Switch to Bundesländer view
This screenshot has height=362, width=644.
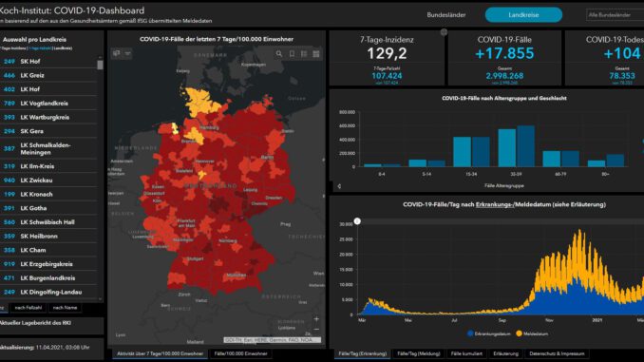click(446, 15)
